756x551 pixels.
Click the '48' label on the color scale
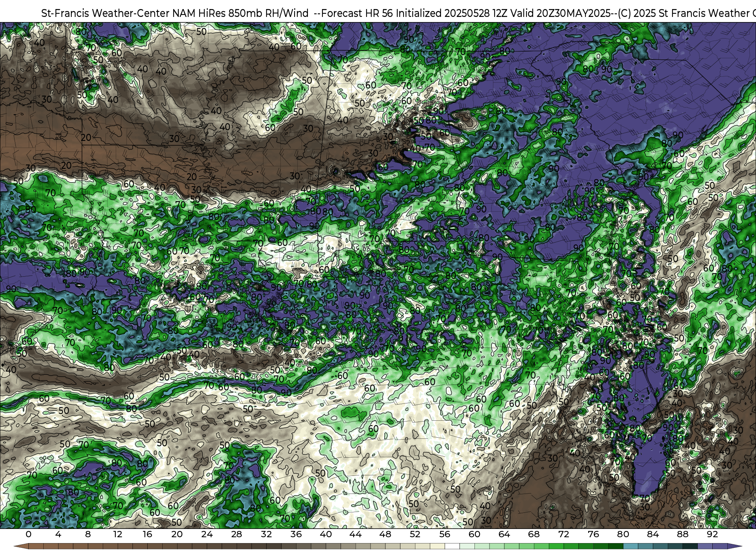[385, 534]
